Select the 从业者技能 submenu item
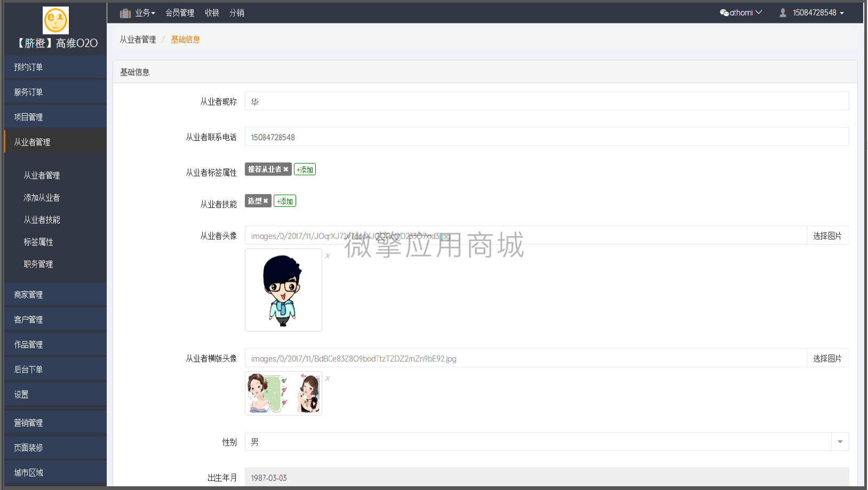Viewport: 868px width, 490px height. [x=42, y=220]
